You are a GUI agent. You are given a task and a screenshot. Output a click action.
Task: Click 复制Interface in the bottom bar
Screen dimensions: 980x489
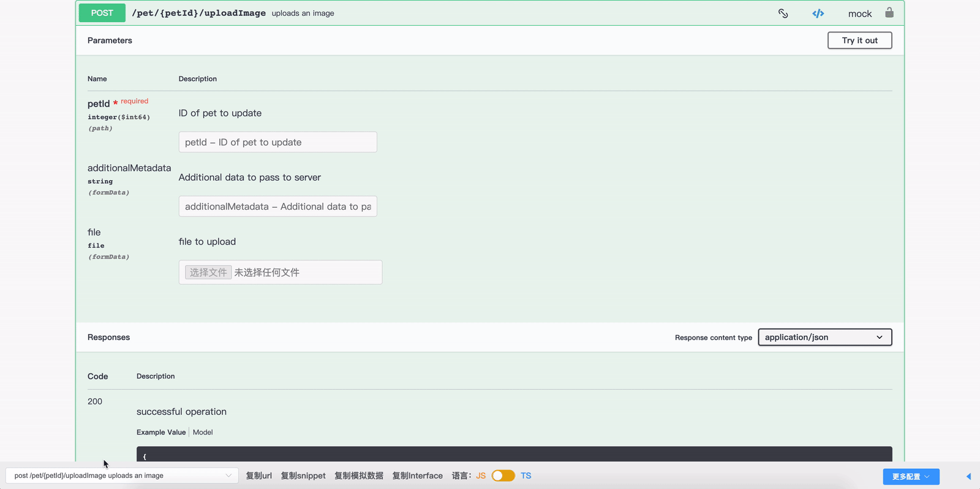point(417,476)
